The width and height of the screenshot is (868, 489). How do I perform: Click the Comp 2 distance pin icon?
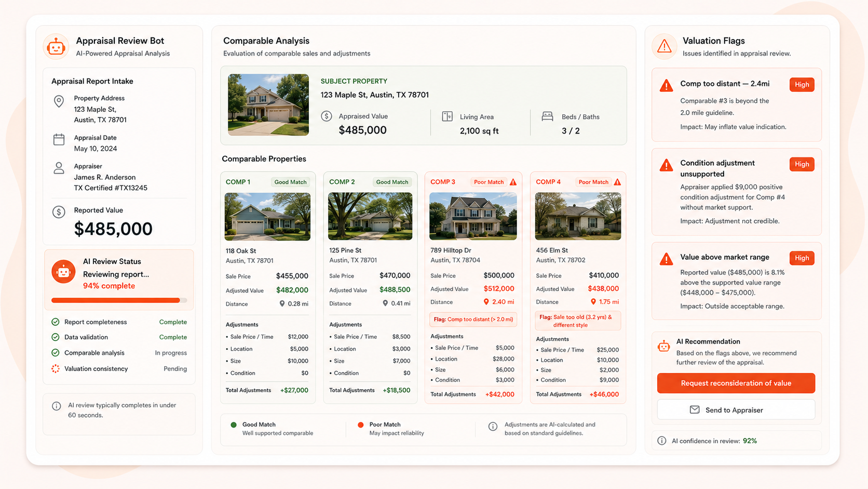click(x=385, y=303)
